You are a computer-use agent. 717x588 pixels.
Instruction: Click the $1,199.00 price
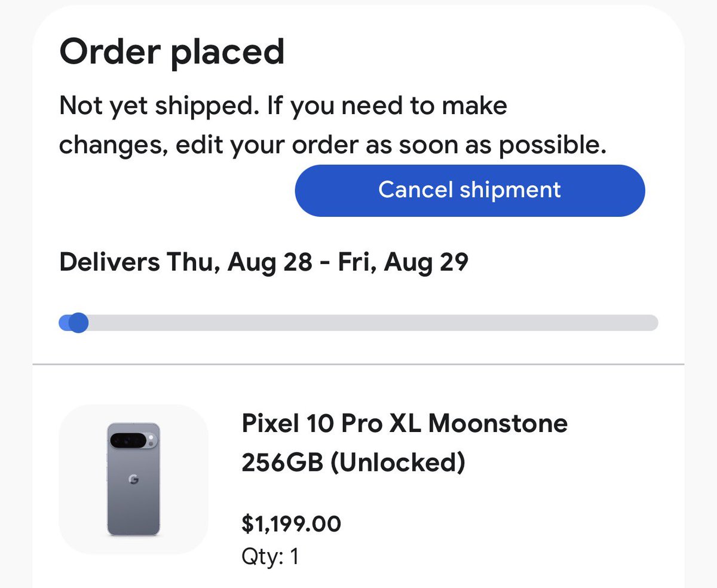[291, 524]
